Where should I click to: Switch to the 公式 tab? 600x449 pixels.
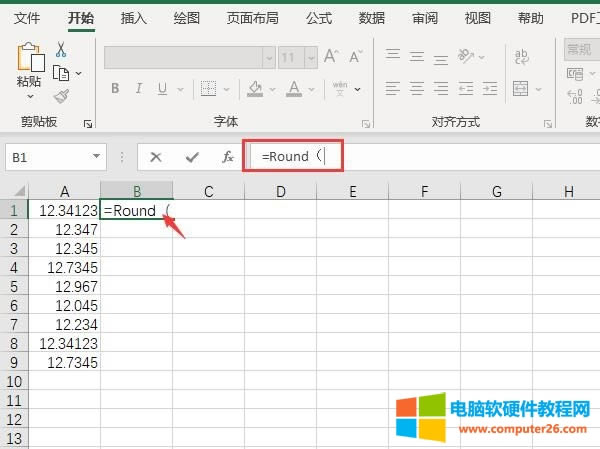click(319, 18)
